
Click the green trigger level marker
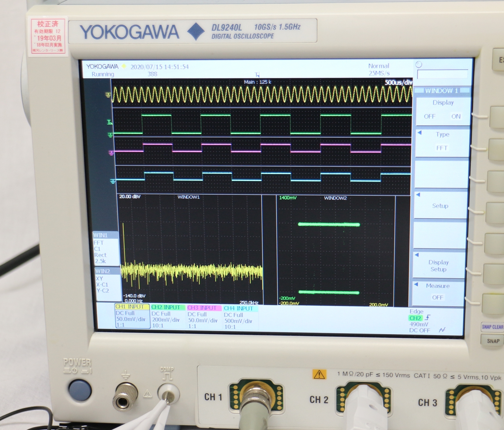coord(110,122)
